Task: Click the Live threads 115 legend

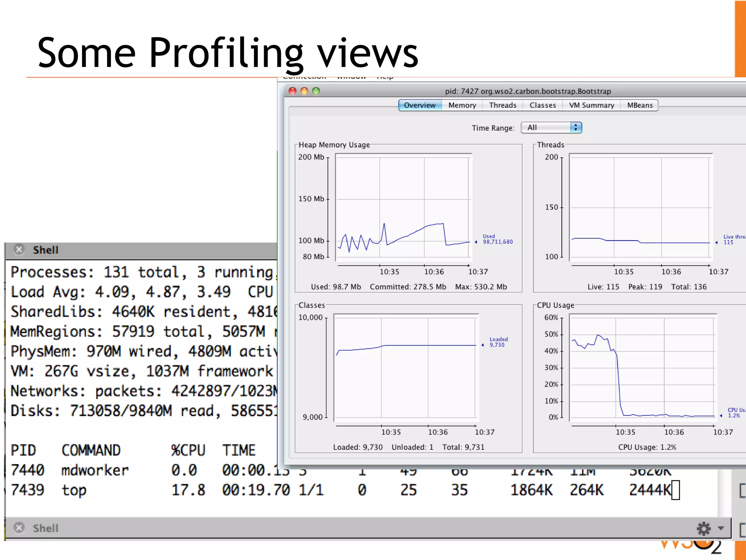Action: click(x=734, y=239)
